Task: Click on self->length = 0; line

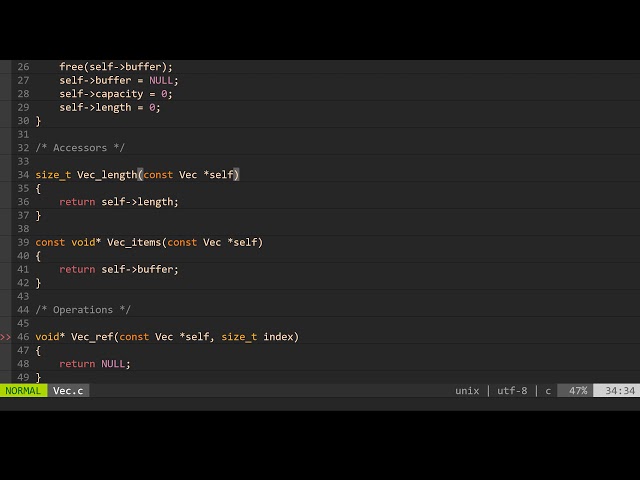Action: coord(110,107)
